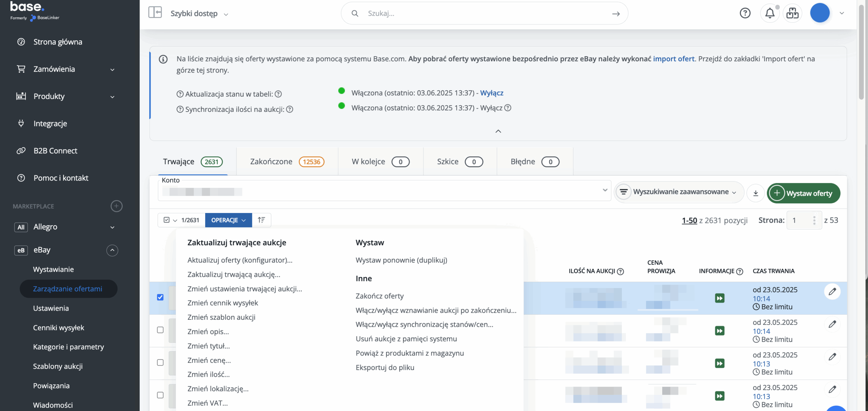The height and width of the screenshot is (411, 868).
Task: Check the third offer row checkbox
Action: (x=160, y=363)
